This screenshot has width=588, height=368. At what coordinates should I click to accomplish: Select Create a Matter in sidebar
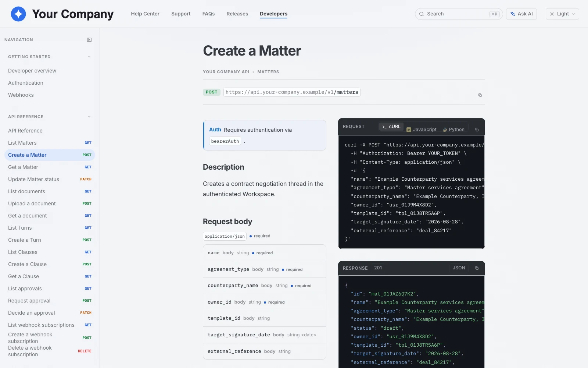click(50, 155)
